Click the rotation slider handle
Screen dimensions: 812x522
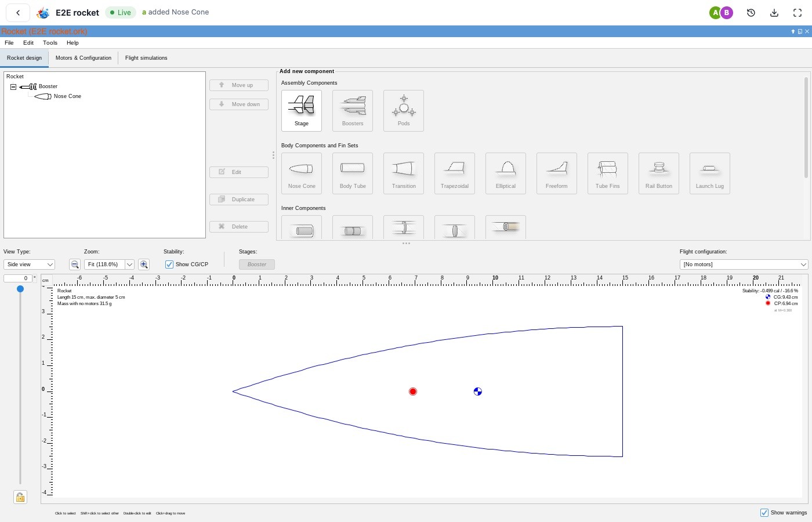(x=20, y=289)
